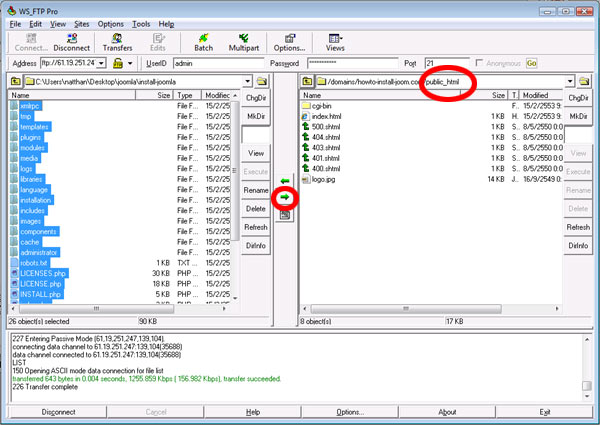Click the left download arrow
Image resolution: width=600 pixels, height=425 pixels.
pyautogui.click(x=285, y=181)
